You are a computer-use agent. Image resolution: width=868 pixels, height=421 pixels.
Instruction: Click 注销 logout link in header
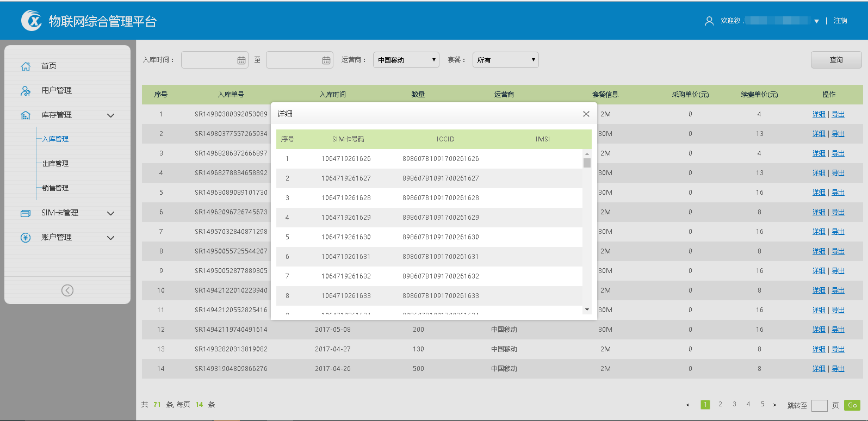click(840, 21)
